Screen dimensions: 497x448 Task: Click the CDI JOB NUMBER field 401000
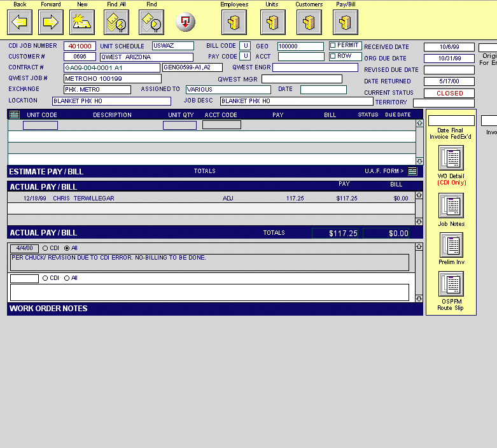[80, 46]
